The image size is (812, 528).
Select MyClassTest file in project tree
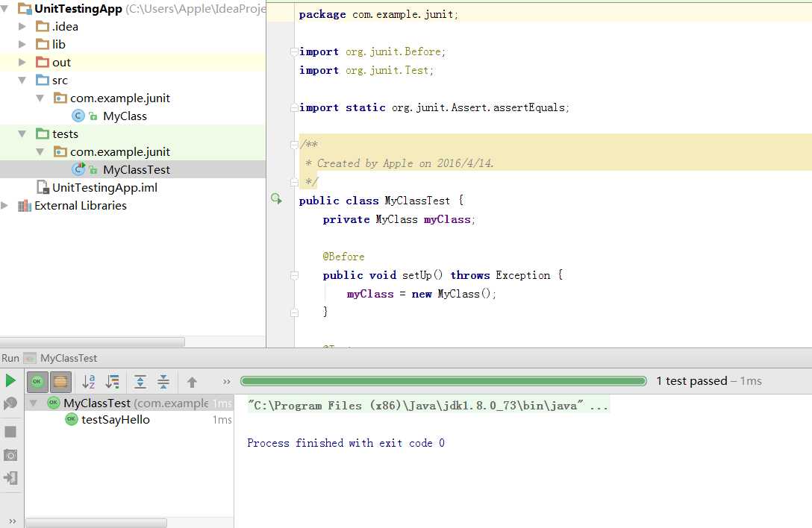click(133, 170)
